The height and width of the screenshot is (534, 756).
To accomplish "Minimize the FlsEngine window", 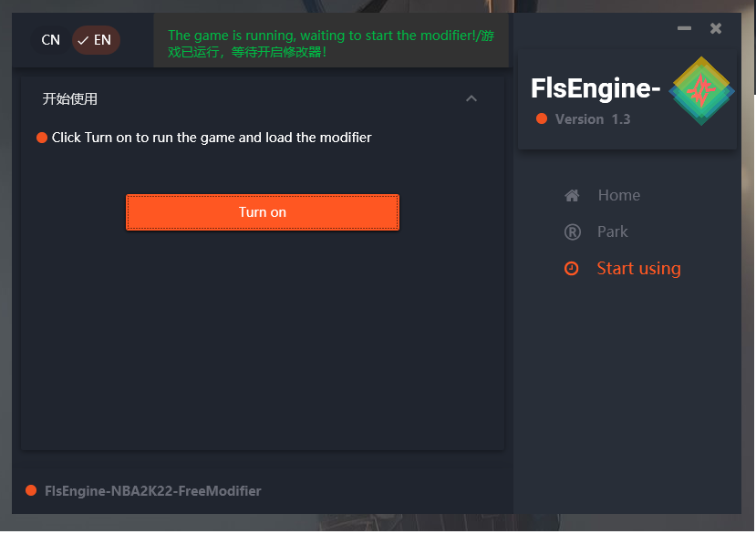I will coord(684,28).
